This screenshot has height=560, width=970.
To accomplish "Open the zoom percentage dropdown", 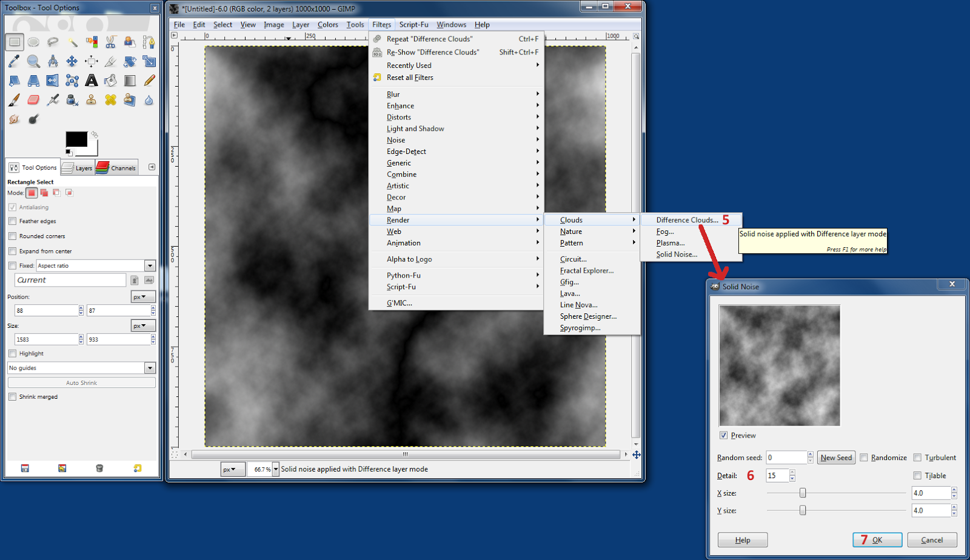I will pyautogui.click(x=276, y=468).
